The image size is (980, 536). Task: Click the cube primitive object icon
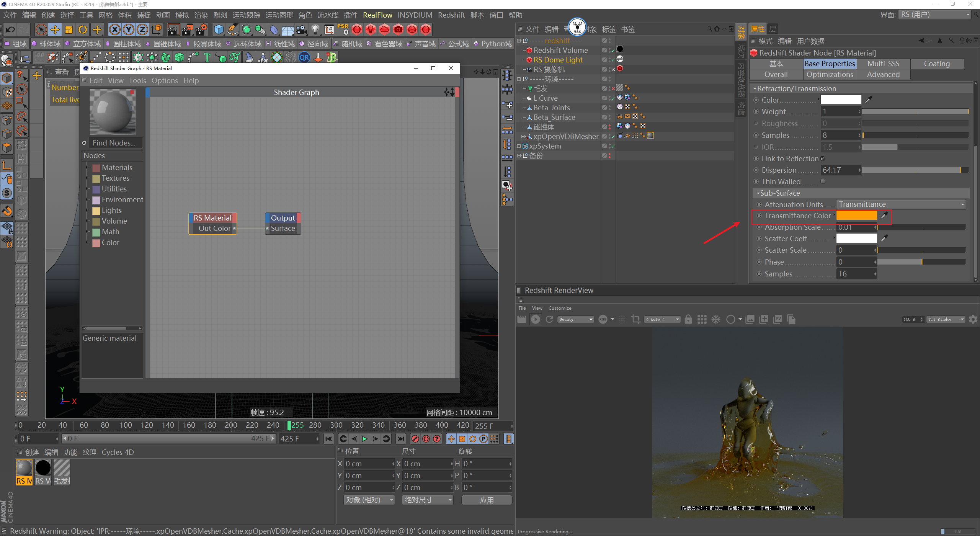[219, 29]
